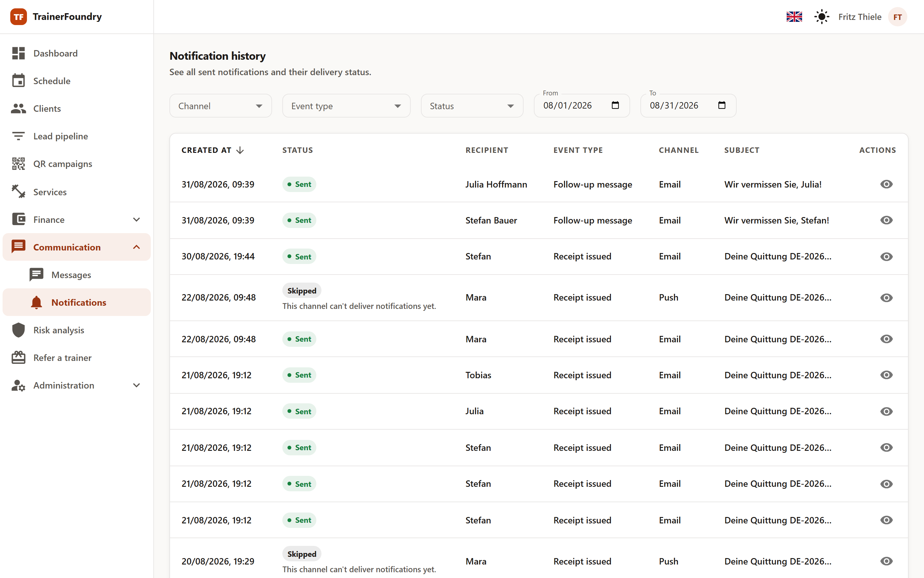Image resolution: width=924 pixels, height=578 pixels.
Task: Switch language via the UK flag icon
Action: coord(794,17)
